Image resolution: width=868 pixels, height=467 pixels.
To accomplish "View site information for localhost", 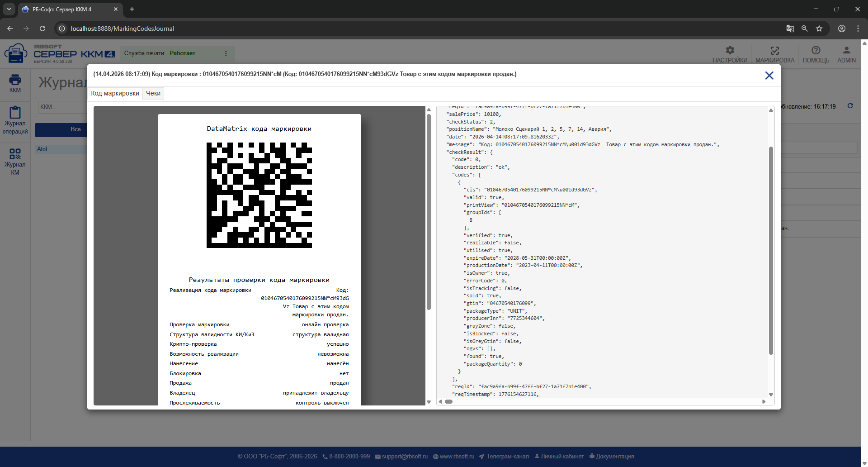I will pyautogui.click(x=62, y=29).
